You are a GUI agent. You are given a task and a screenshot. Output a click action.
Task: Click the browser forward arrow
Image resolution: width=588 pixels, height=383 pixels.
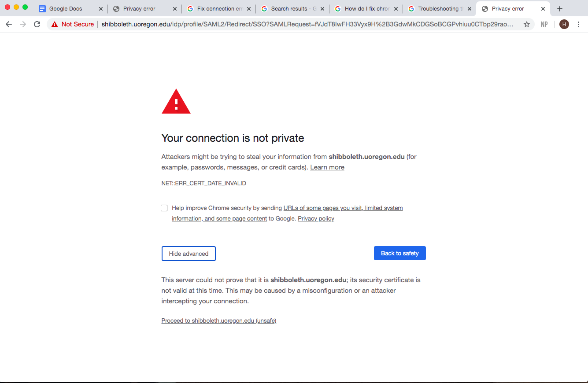coord(23,24)
